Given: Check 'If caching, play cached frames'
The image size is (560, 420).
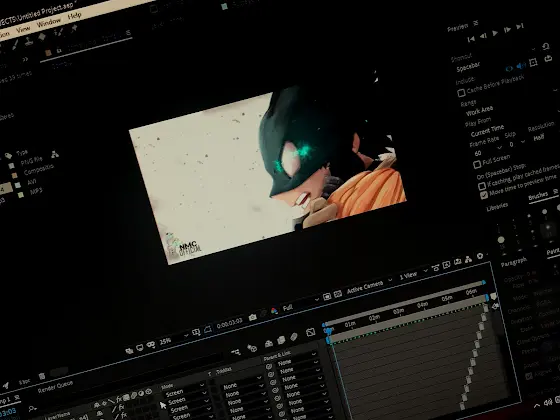Looking at the screenshot, I should 482,186.
